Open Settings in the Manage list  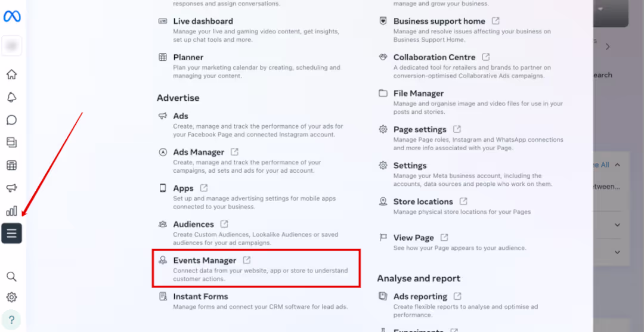[x=410, y=166]
